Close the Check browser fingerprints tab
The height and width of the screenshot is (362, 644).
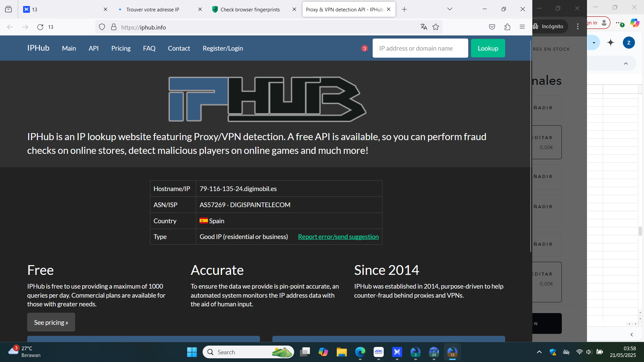294,9
